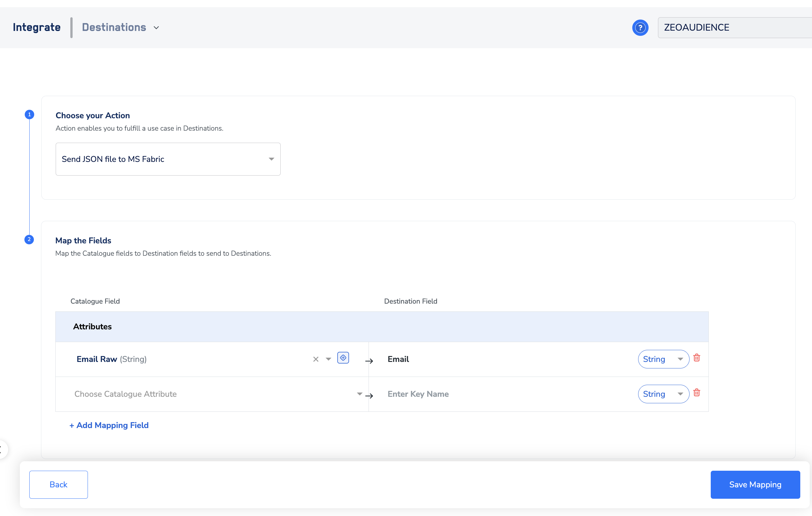Click step 1 circle indicator
Image resolution: width=812 pixels, height=516 pixels.
pos(29,114)
